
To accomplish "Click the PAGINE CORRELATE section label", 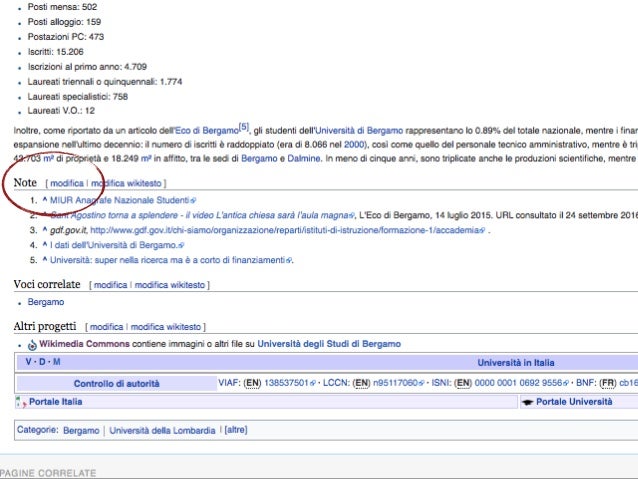I will pos(48,473).
